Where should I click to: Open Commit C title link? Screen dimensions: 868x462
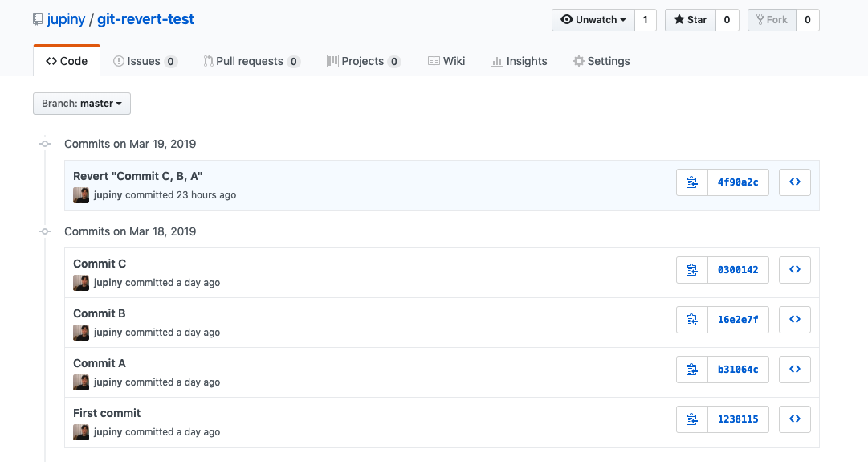(x=100, y=264)
